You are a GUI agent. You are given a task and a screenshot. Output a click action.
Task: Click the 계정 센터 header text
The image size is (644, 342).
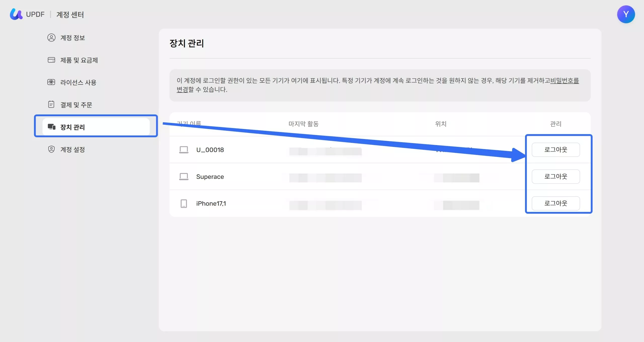[x=70, y=15]
